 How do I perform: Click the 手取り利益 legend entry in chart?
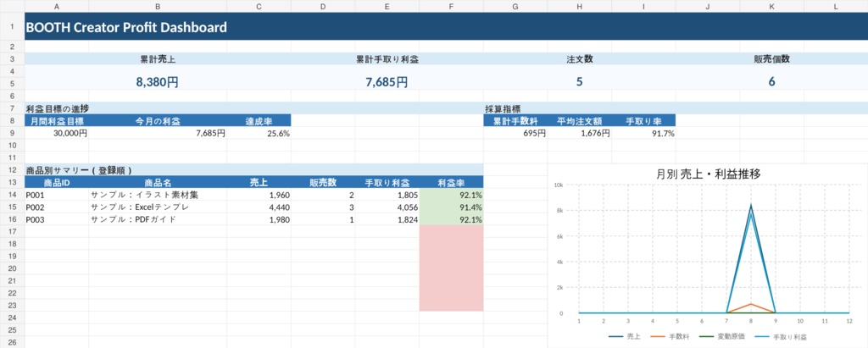click(781, 336)
